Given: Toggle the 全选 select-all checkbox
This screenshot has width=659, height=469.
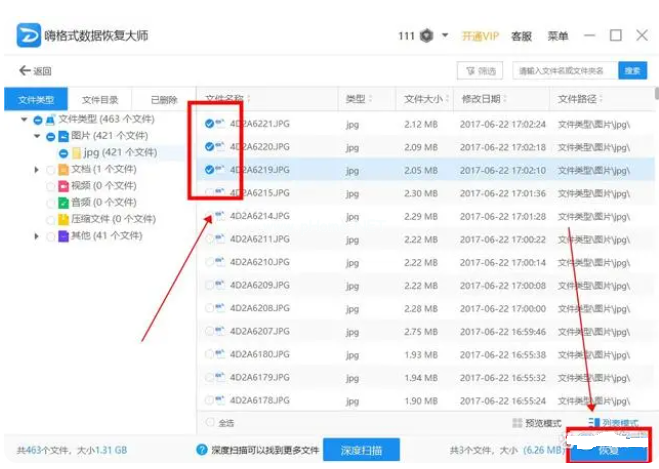Looking at the screenshot, I should tap(210, 423).
